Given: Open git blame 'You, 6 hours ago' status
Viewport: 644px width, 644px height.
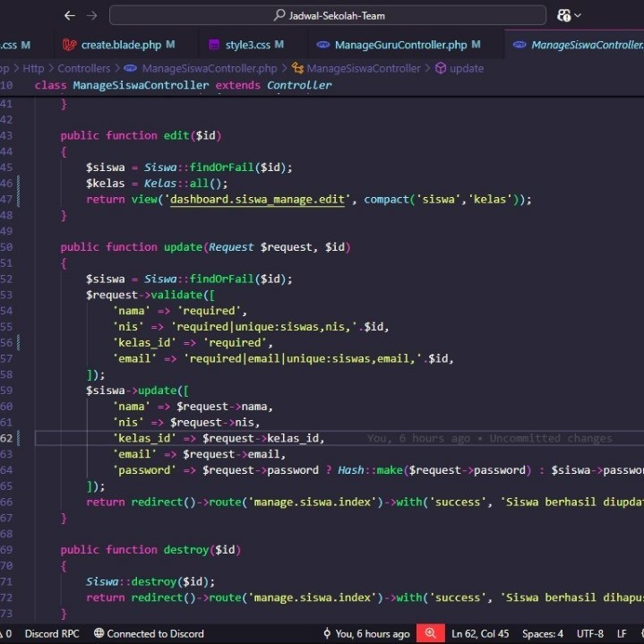Looking at the screenshot, I should [365, 633].
